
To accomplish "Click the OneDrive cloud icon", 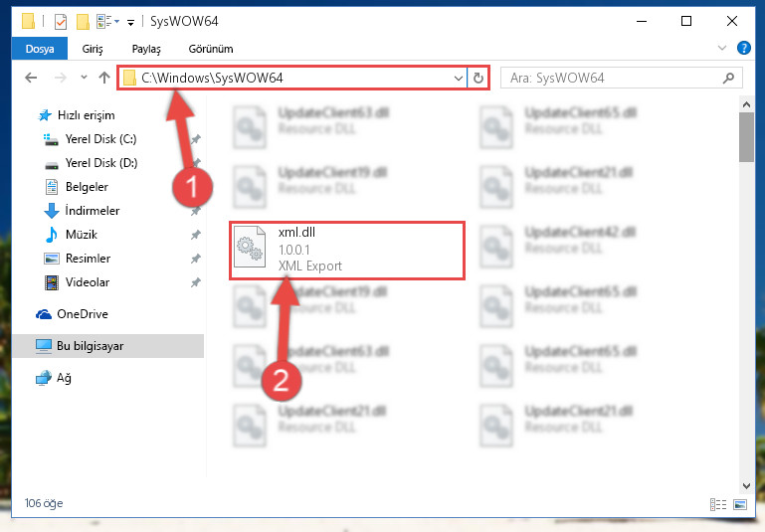I will coord(44,314).
